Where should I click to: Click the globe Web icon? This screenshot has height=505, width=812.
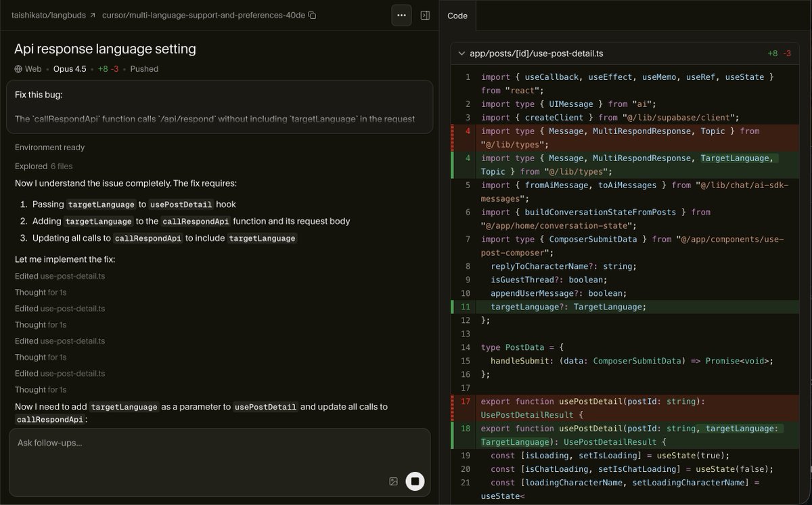pos(18,69)
